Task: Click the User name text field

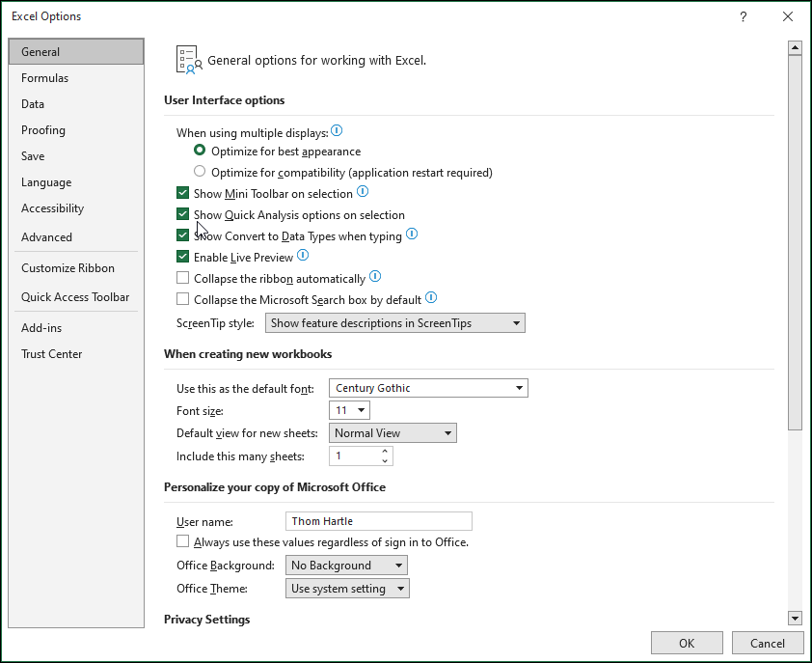Action: 379,521
